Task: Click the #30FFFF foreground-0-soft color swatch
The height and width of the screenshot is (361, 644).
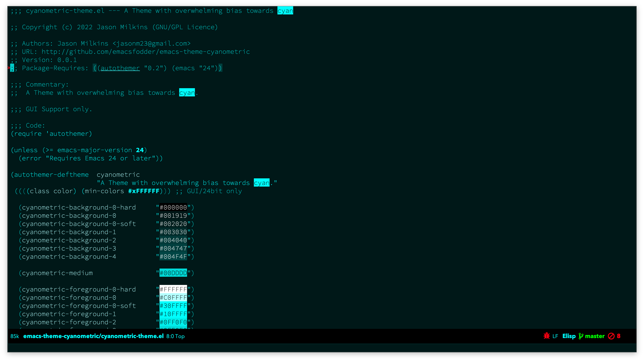Action: pos(173,306)
